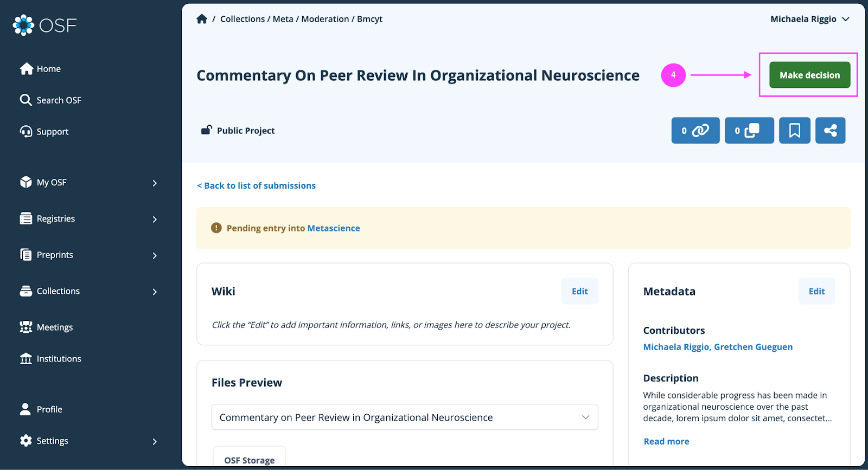Viewport: 868px width, 470px height.
Task: Open Meetings in the sidebar
Action: tap(46, 327)
